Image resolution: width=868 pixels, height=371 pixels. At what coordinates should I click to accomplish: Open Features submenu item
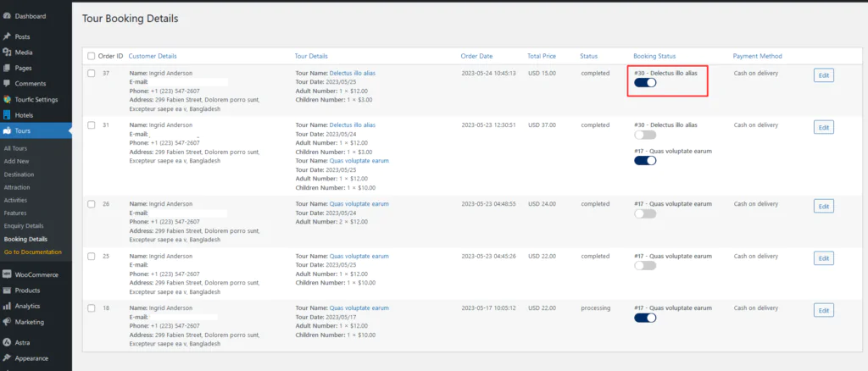(x=15, y=213)
